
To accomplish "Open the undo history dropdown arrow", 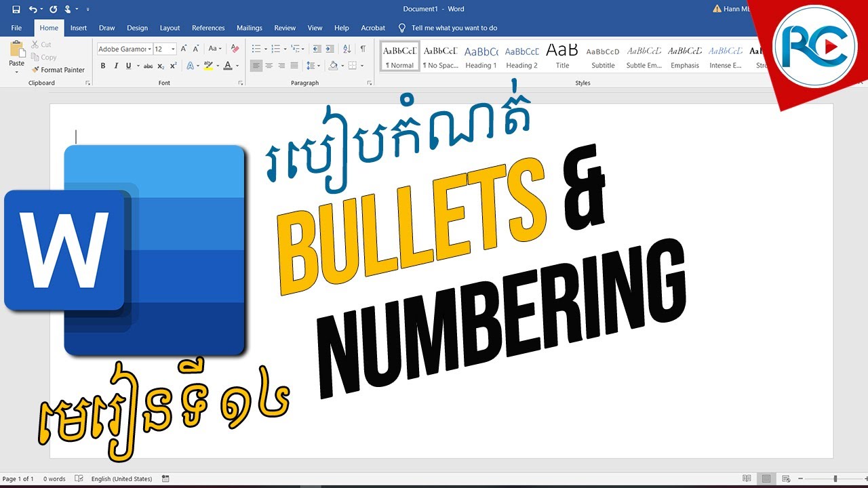I will point(42,9).
